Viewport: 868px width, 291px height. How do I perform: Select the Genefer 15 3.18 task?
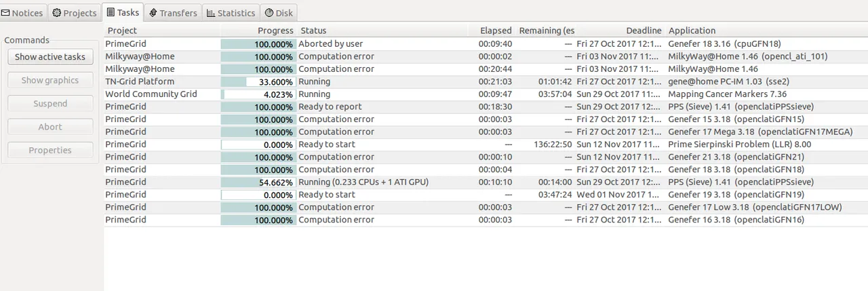pyautogui.click(x=486, y=119)
